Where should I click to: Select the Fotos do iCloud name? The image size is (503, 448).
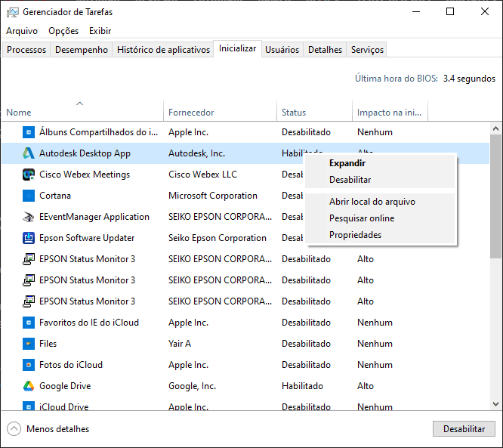point(71,365)
